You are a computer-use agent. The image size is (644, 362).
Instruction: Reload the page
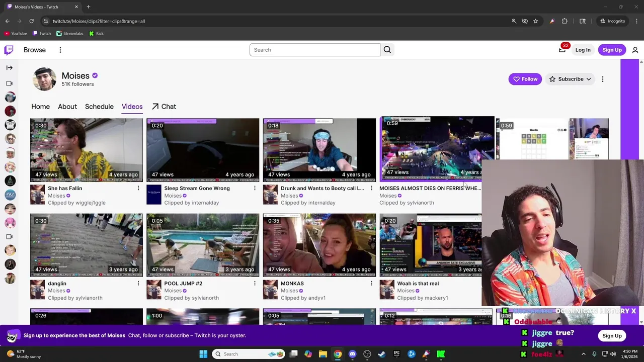click(x=31, y=21)
